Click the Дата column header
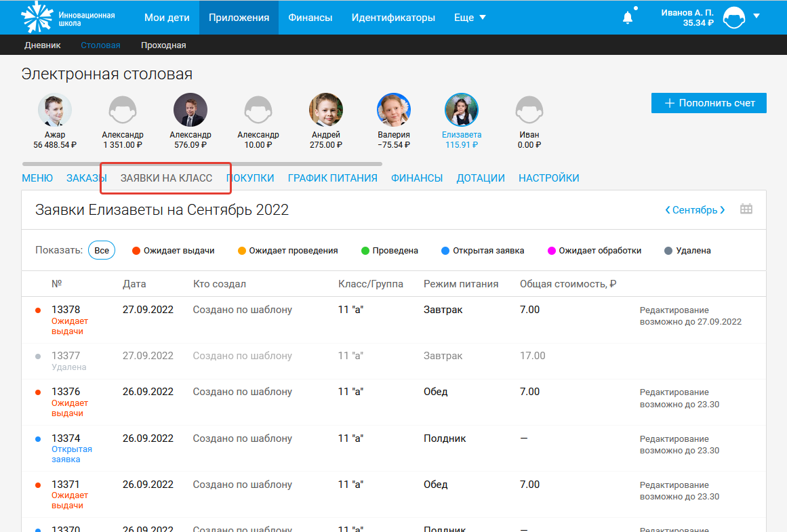 tap(134, 284)
